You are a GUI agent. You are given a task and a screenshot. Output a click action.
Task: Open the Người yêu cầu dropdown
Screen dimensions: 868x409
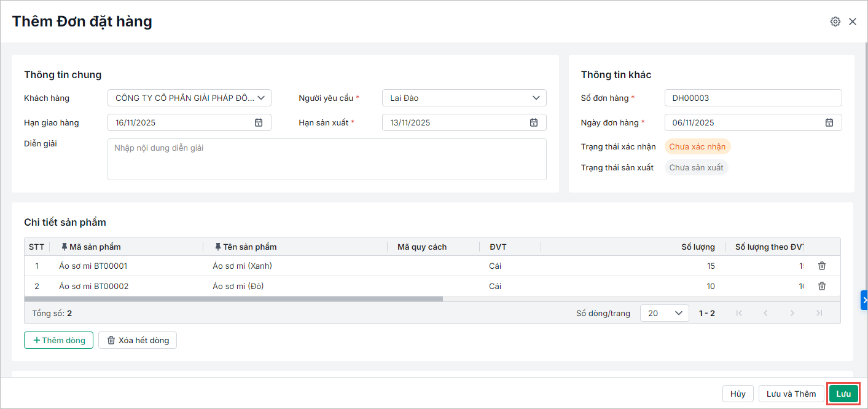pos(536,98)
